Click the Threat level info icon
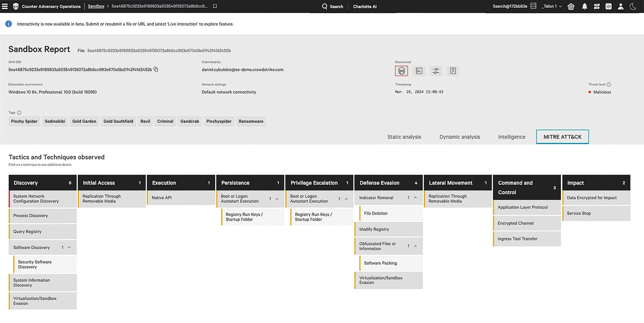This screenshot has width=644, height=323. coord(609,84)
